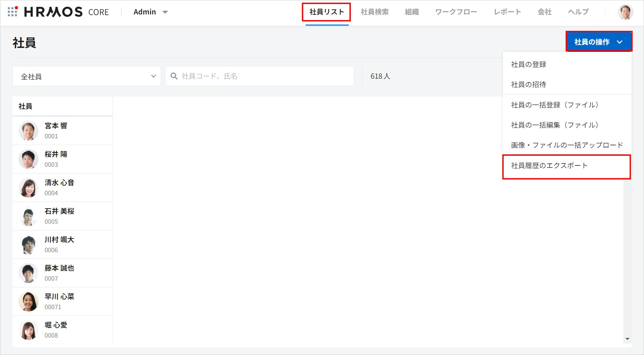Select 社員履歴のエクスポート menu item

(x=549, y=166)
